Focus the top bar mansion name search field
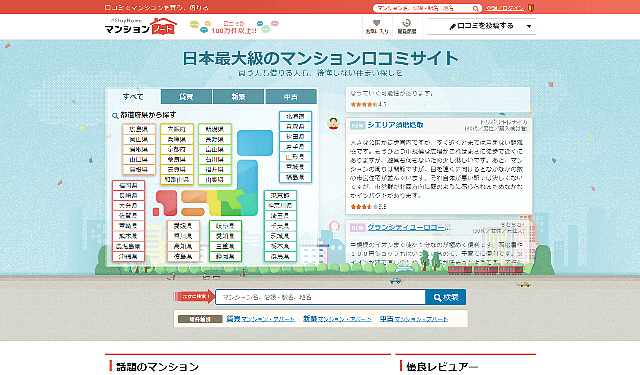Viewport: 640px width, 375px height. [x=422, y=8]
